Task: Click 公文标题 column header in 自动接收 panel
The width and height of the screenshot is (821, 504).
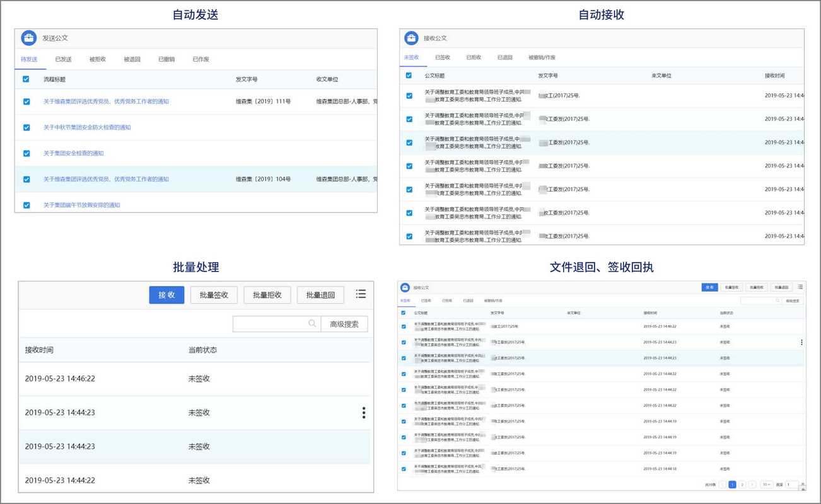Action: tap(434, 76)
